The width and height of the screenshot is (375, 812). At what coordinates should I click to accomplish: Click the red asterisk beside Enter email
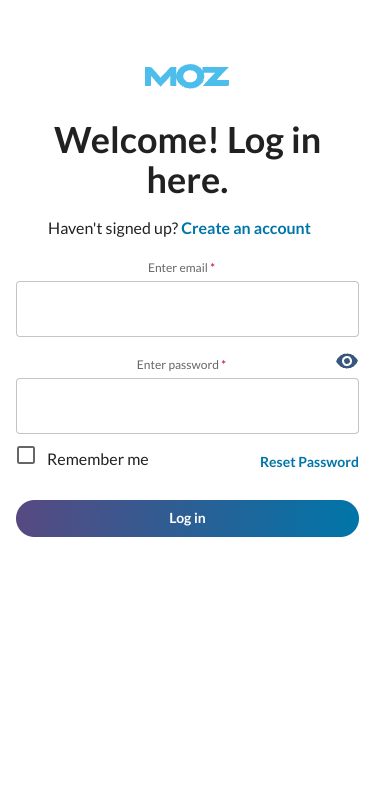[212, 266]
